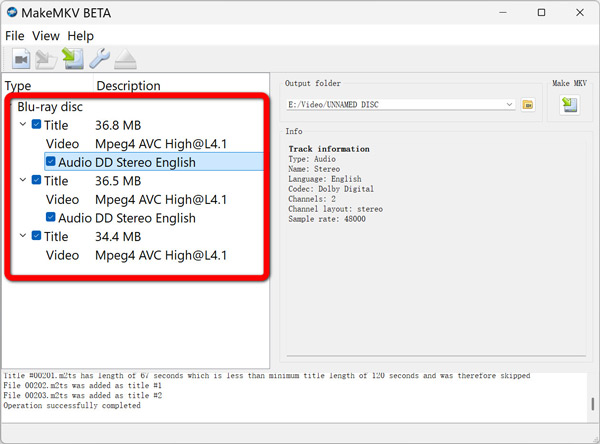The height and width of the screenshot is (444, 600).
Task: Click the Open files camera icon in toolbar
Action: (21, 59)
